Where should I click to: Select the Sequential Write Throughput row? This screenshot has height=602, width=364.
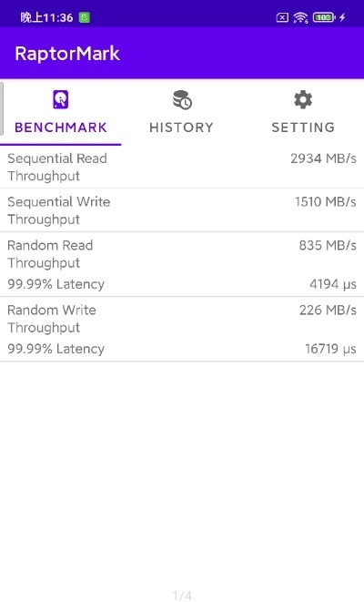coord(182,210)
